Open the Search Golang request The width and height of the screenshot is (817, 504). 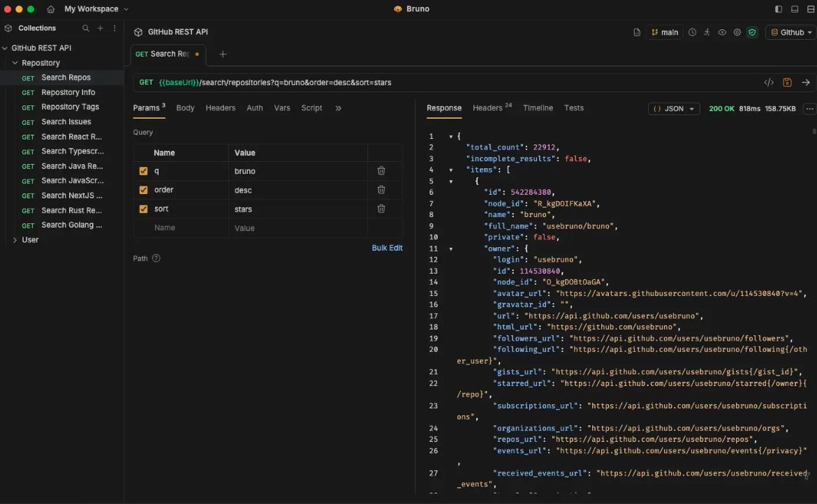[x=62, y=225]
